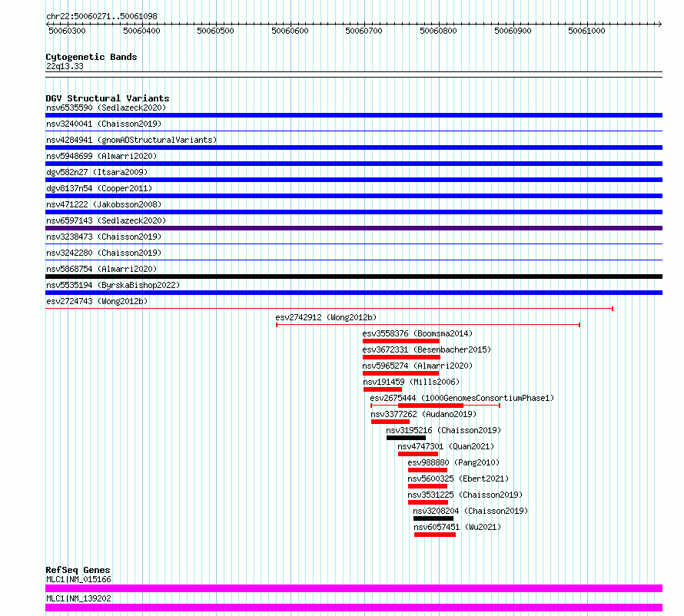This screenshot has height=616, width=684.
Task: Open nsv4284941 (gnomADStructuralVariants) variant
Action: click(x=131, y=140)
